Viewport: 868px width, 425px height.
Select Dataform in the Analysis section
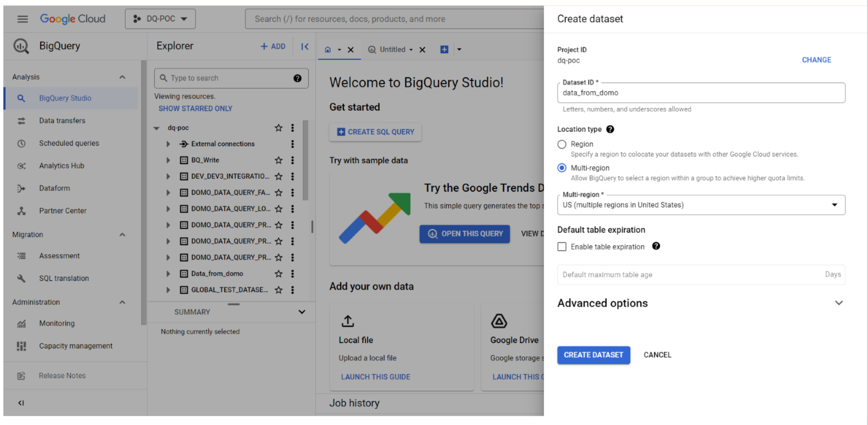(x=54, y=188)
